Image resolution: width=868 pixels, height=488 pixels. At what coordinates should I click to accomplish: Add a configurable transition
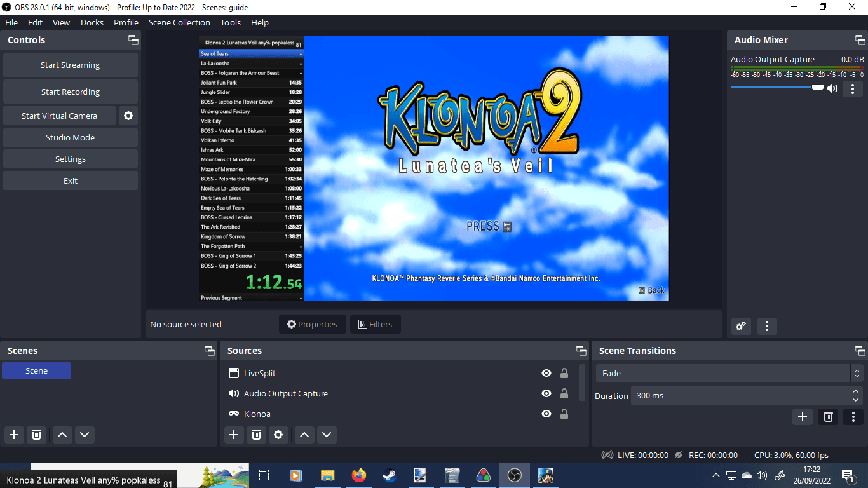pyautogui.click(x=803, y=417)
